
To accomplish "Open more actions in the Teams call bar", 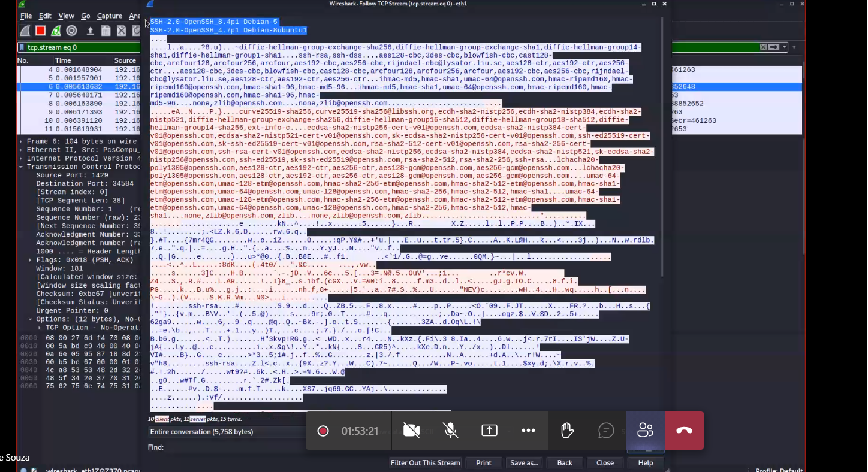I will [528, 430].
